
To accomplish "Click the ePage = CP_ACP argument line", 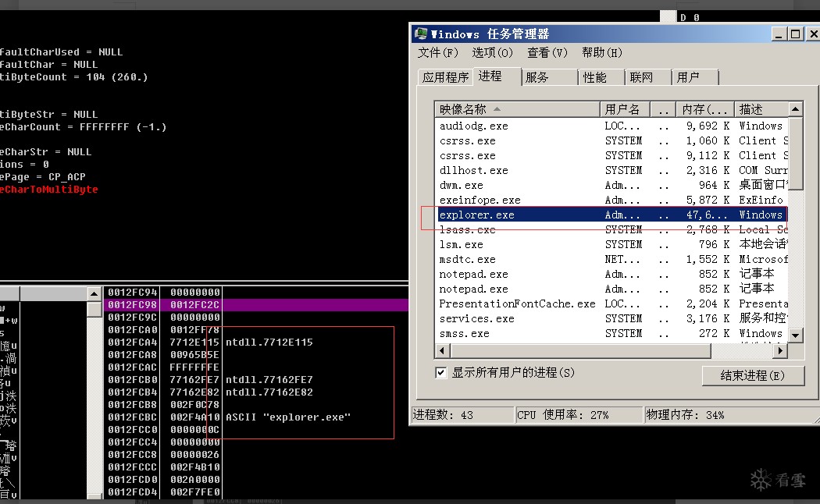I will 42,176.
